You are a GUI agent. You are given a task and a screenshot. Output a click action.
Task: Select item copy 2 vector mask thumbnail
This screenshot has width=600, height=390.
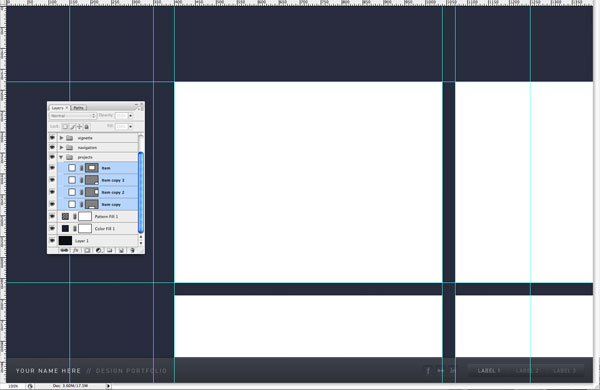pos(92,192)
